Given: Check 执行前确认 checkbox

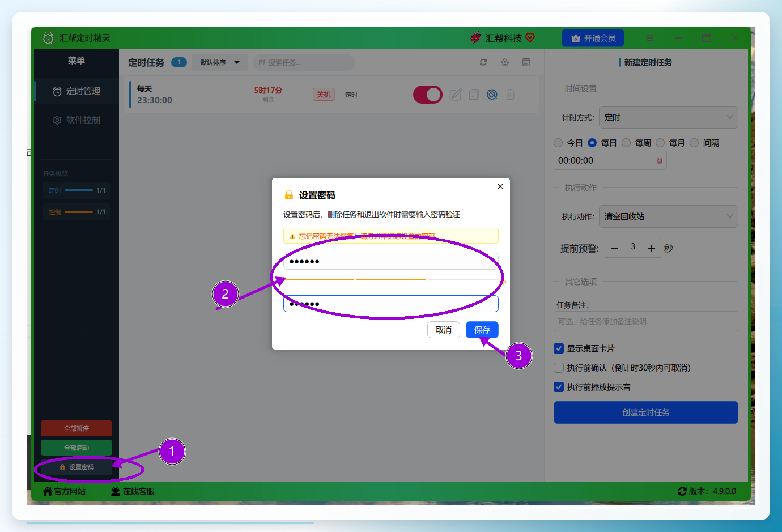Looking at the screenshot, I should click(x=559, y=368).
